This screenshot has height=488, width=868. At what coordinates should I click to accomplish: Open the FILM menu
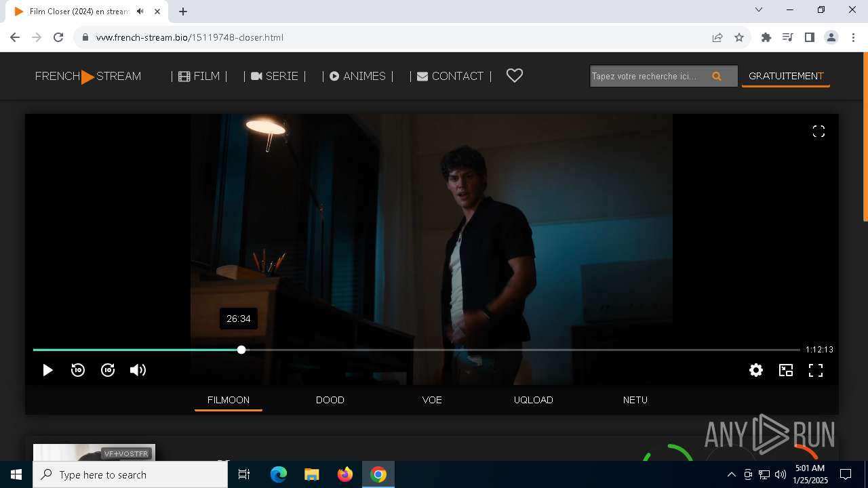point(199,76)
